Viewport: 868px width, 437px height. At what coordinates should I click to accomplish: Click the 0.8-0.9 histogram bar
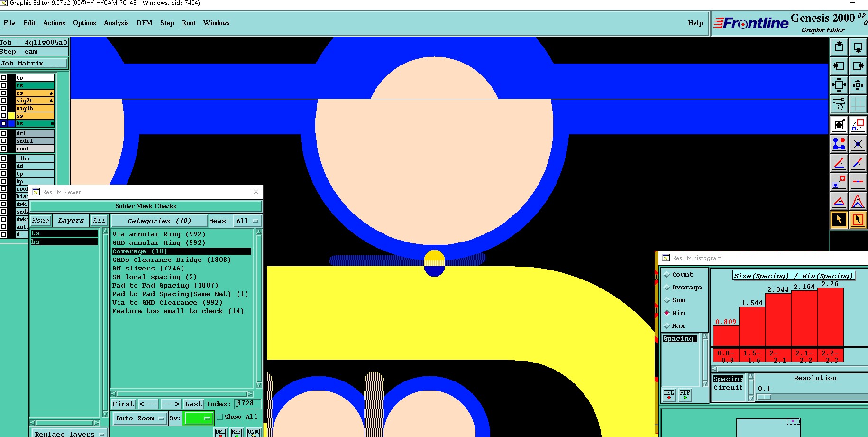pos(726,336)
